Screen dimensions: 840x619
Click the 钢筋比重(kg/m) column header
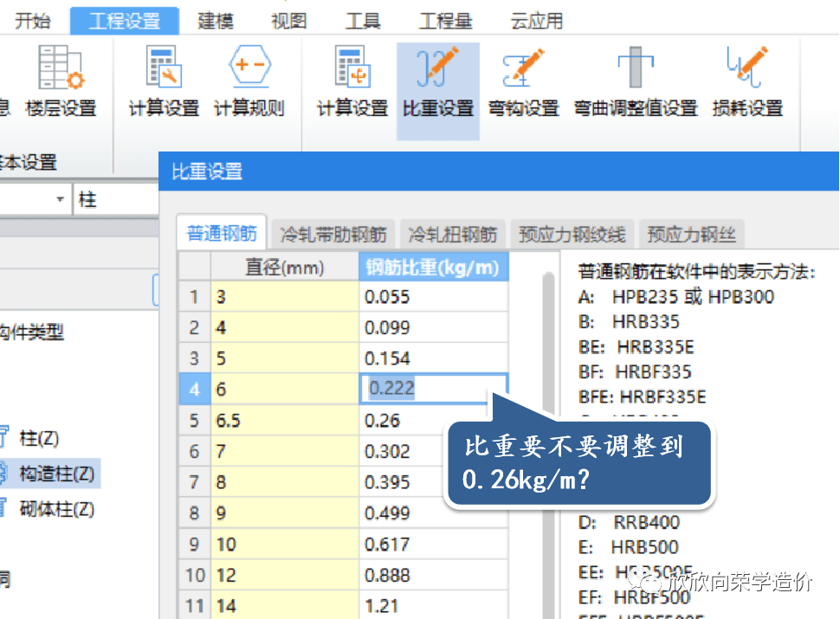pos(433,268)
